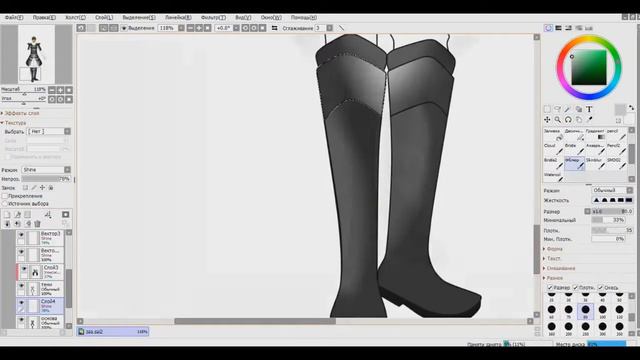The width and height of the screenshot is (640, 360).
Task: Select the rectangular selection tool
Action: pos(547,109)
